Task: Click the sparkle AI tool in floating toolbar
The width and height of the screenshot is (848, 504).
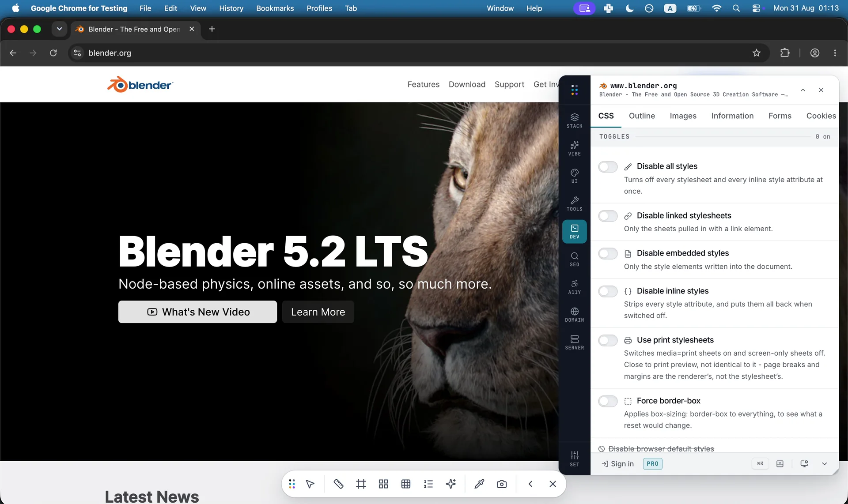Action: 451,484
